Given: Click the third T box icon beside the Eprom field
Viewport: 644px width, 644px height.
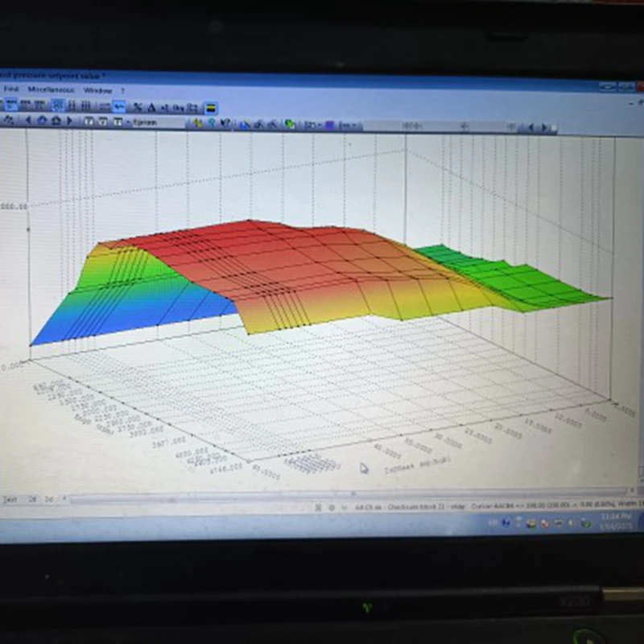Looking at the screenshot, I should coord(118,122).
